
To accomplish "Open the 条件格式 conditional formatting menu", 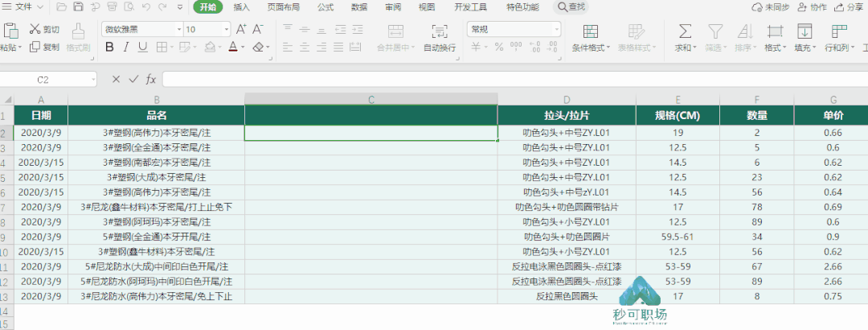I will click(x=591, y=38).
